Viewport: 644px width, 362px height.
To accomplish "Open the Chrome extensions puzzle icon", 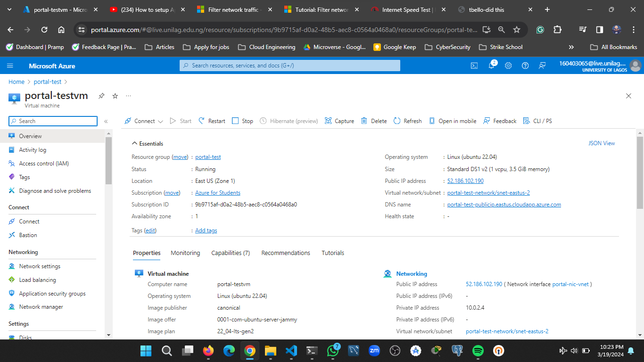I will click(557, 30).
